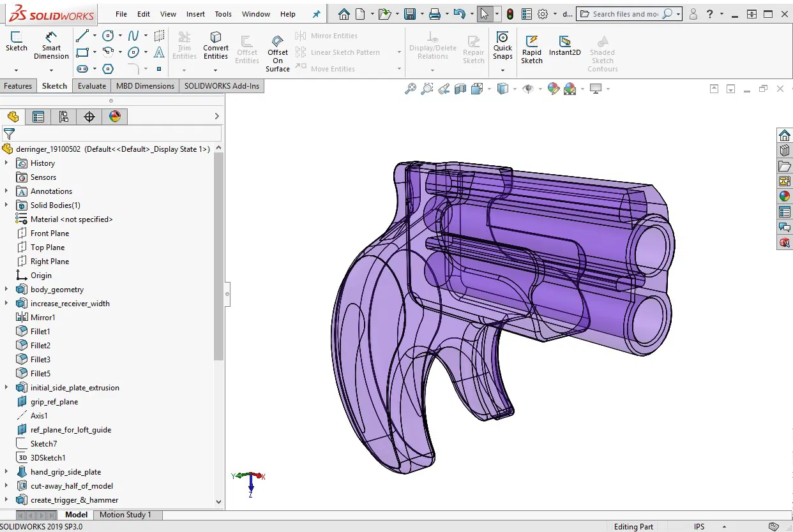
Task: Open the Insert menu
Action: (x=195, y=14)
